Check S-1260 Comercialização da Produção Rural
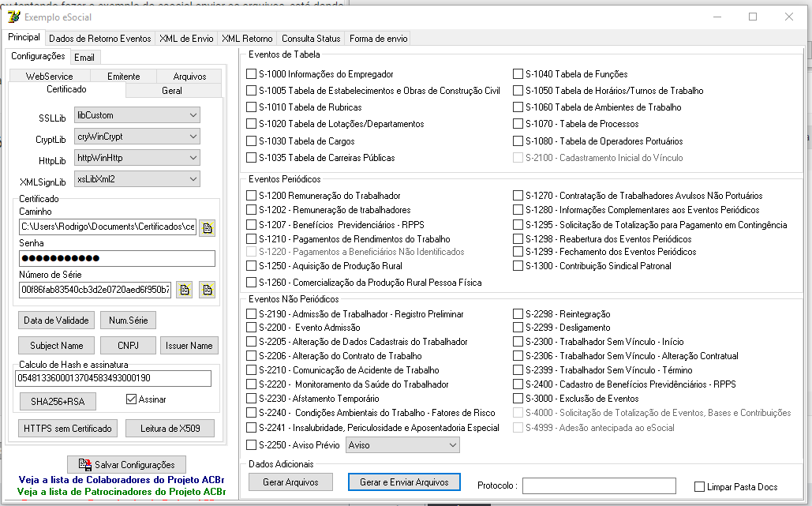Viewport: 812px width, 506px height. point(251,283)
